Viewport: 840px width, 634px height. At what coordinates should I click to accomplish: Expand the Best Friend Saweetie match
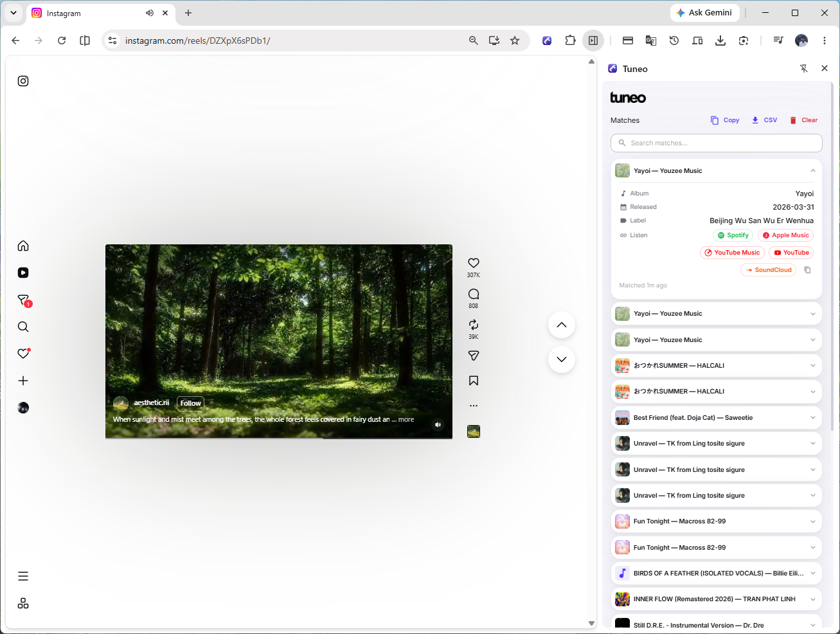(x=717, y=418)
